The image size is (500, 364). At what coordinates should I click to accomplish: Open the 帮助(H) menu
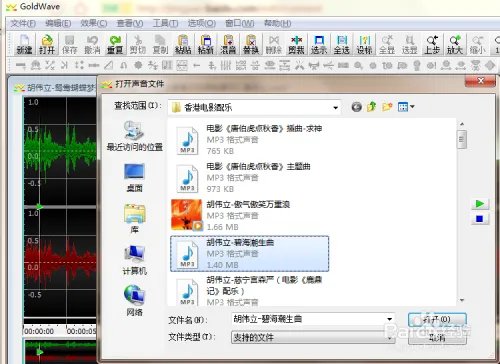pyautogui.click(x=277, y=23)
